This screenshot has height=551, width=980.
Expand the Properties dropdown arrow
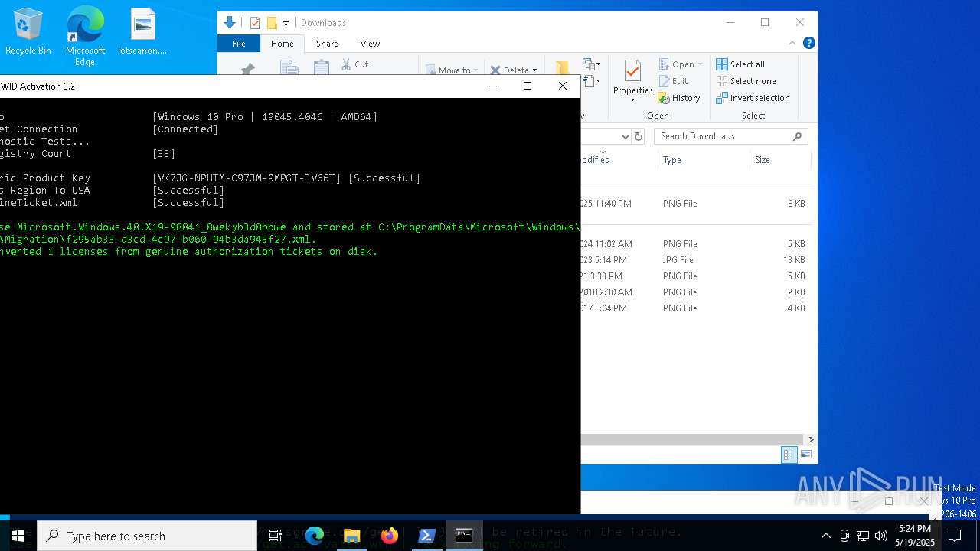coord(632,100)
